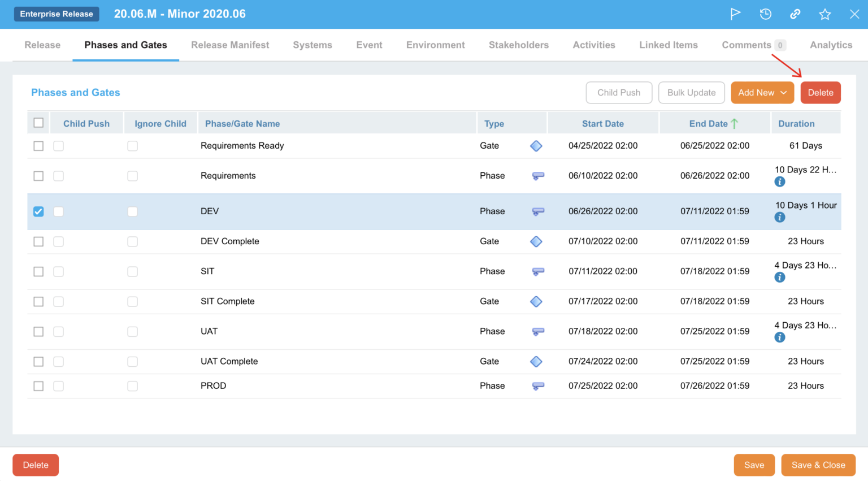The height and width of the screenshot is (481, 868).
Task: Open the history clock icon
Action: [765, 14]
